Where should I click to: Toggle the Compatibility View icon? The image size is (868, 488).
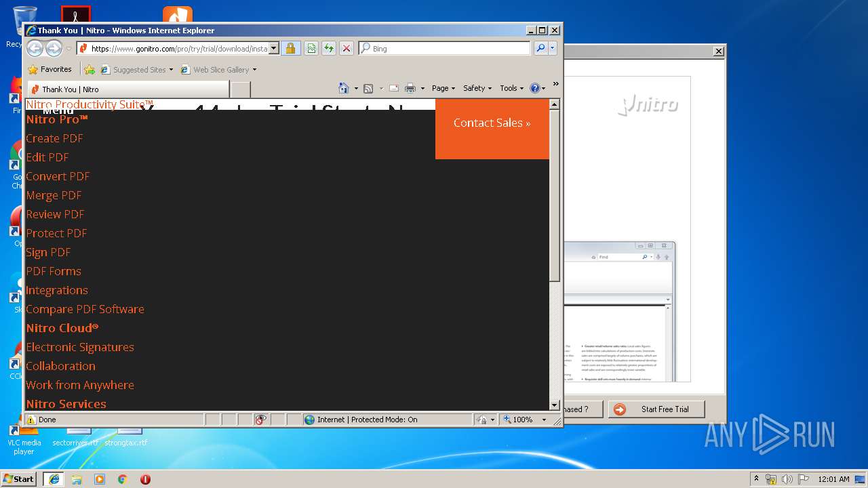click(x=311, y=48)
